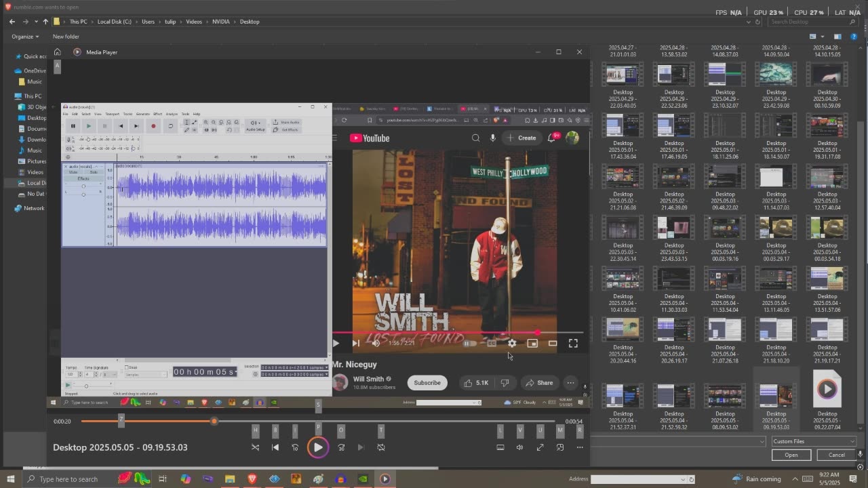
Task: Click New folder in file dialog
Action: [x=66, y=37]
